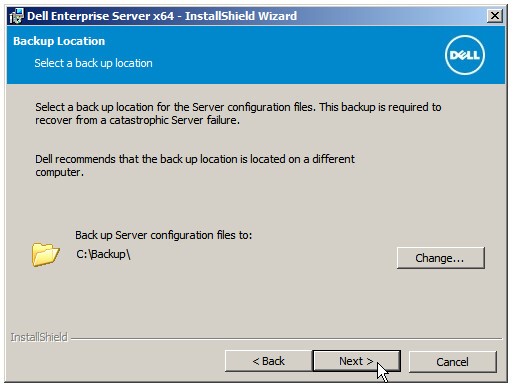Click the InstallShield label near the bottom
Screen dimensions: 513x388
pos(39,337)
